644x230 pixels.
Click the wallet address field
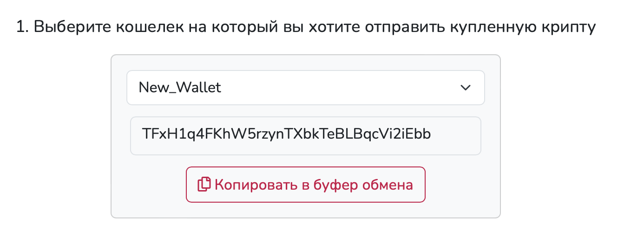click(305, 135)
